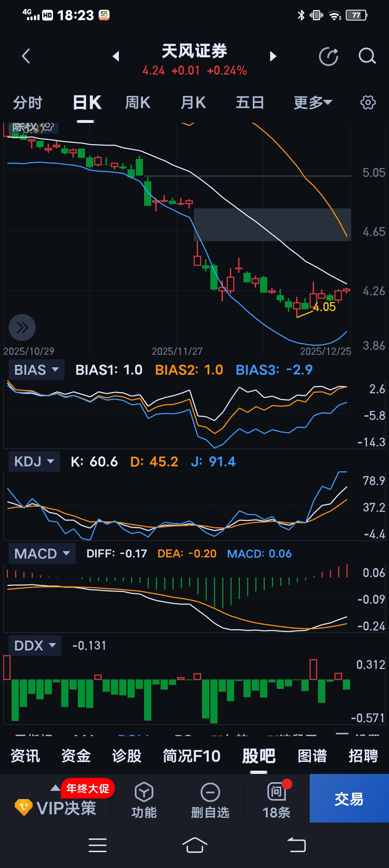Open VIP决策 diamond entry
Viewport: 389px width, 868px height.
55,808
